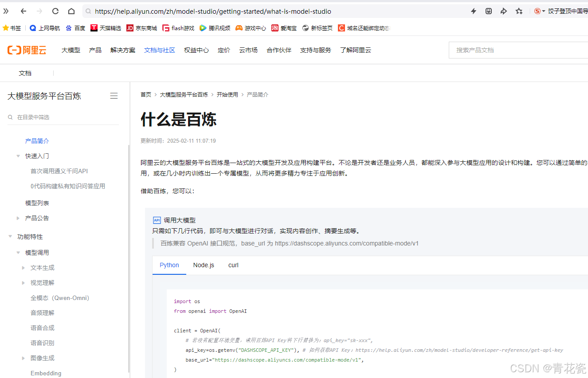Screen dimensions: 588x378
Task: Click the browser back arrow
Action: click(x=24, y=11)
